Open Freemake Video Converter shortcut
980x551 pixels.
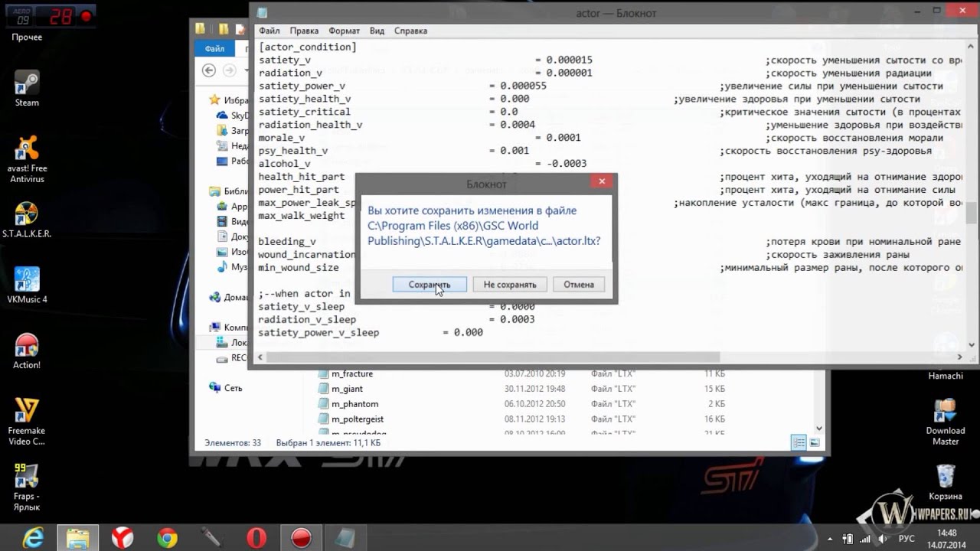point(27,422)
